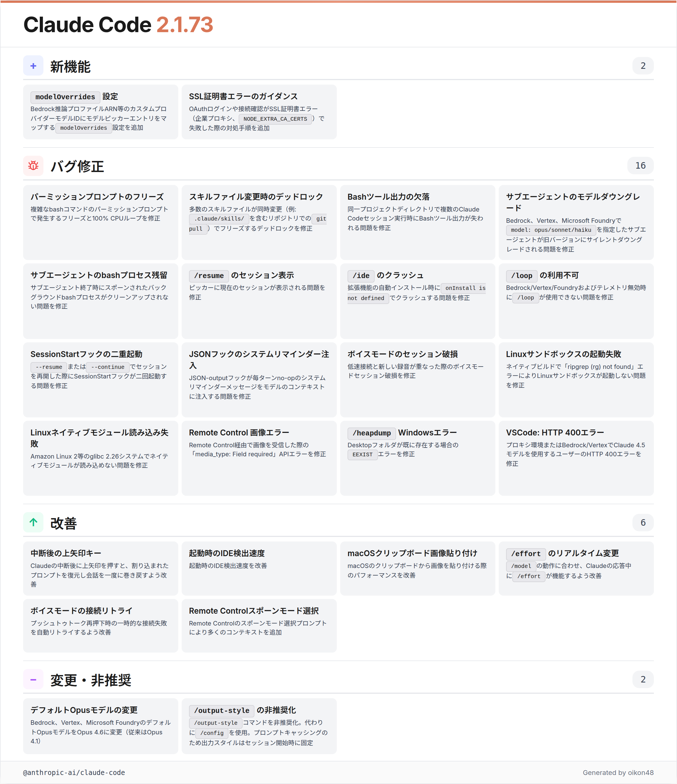The height and width of the screenshot is (784, 677).
Task: Click the count badge 6 in 改善 header
Action: [643, 523]
